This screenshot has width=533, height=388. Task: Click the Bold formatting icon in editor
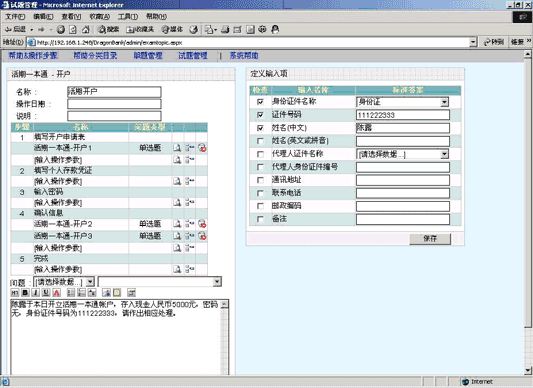pos(25,292)
